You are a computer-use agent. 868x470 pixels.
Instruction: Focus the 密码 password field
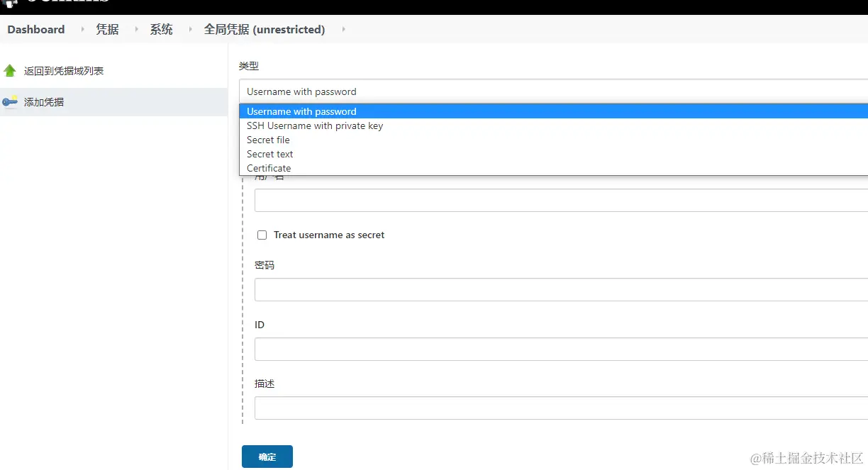(561, 289)
